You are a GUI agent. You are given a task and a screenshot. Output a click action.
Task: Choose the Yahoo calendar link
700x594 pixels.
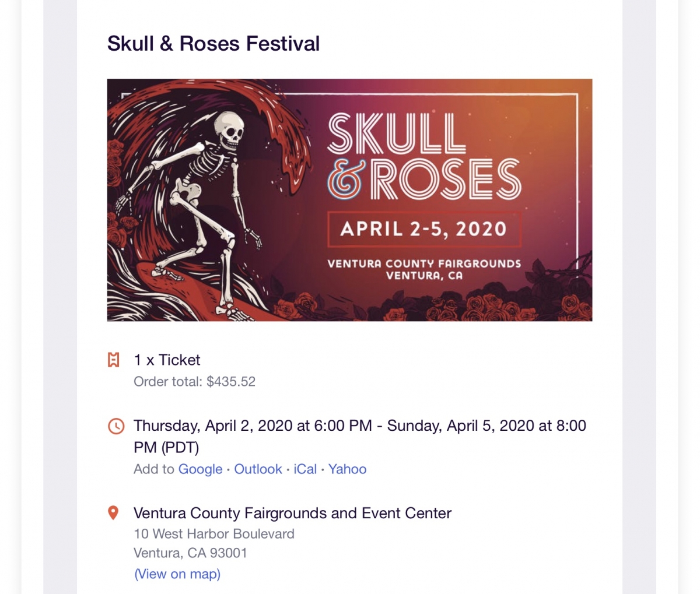point(348,469)
